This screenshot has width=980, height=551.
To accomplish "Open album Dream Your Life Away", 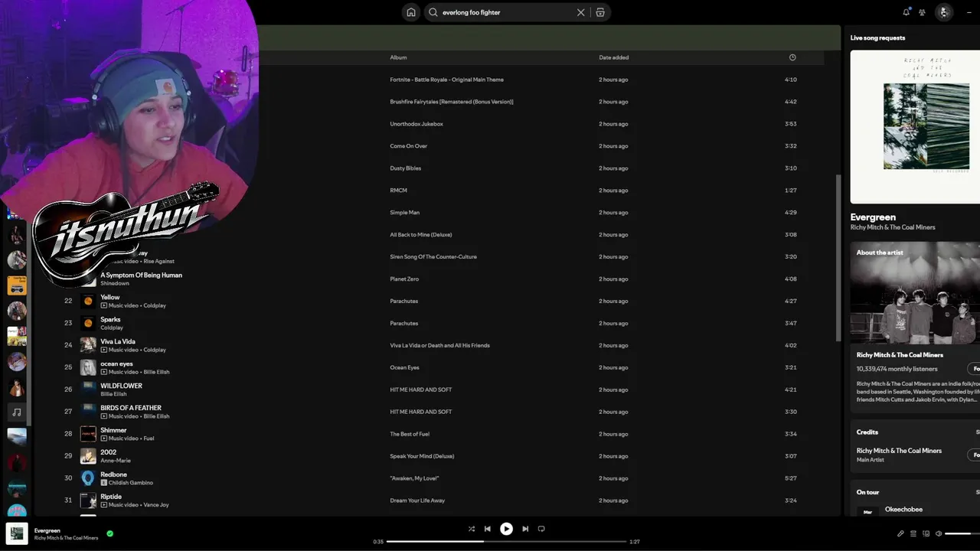I will pos(417,501).
